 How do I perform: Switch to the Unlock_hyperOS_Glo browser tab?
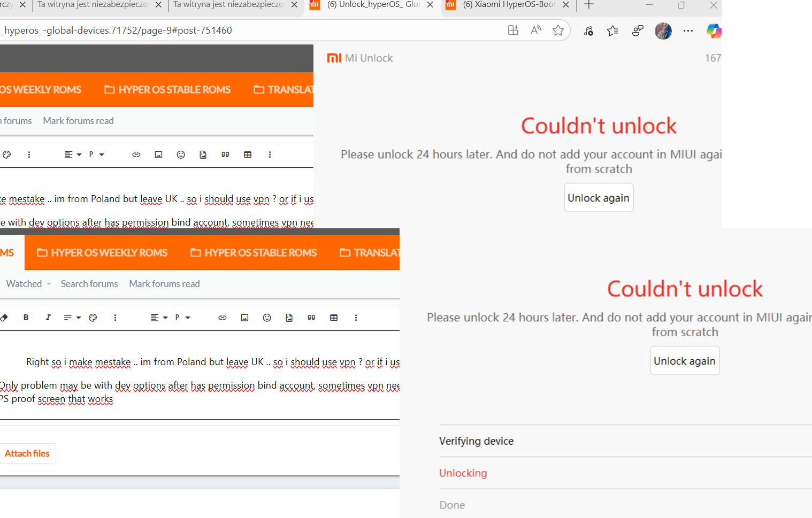coord(372,5)
